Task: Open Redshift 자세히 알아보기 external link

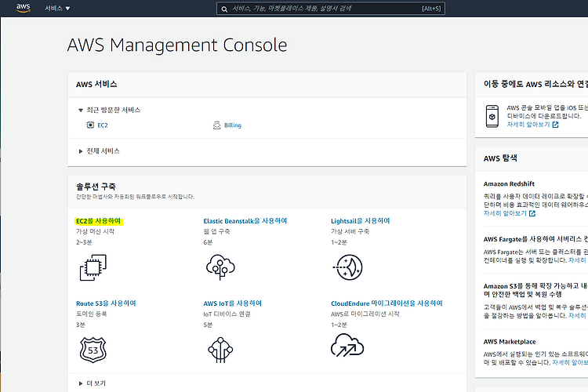Action: [510, 213]
